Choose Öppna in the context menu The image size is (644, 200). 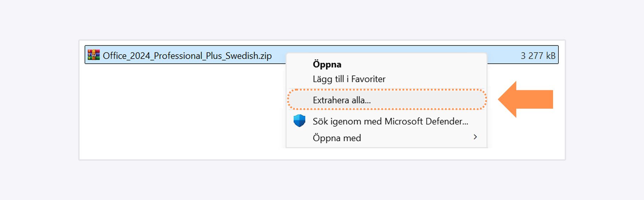(x=327, y=64)
